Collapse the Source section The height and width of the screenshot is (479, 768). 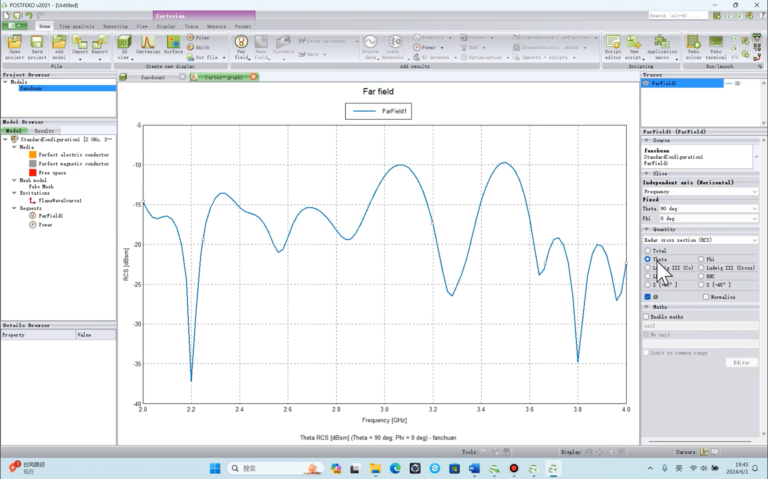pyautogui.click(x=647, y=141)
